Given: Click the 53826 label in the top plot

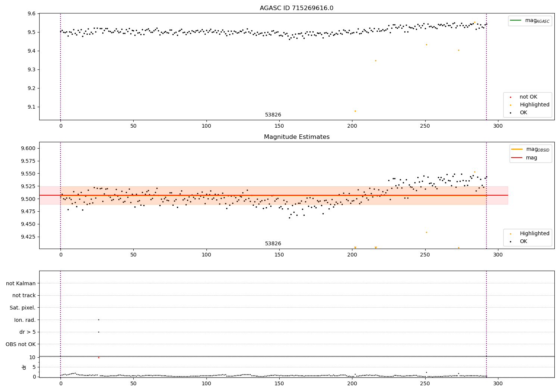Looking at the screenshot, I should pyautogui.click(x=273, y=115).
